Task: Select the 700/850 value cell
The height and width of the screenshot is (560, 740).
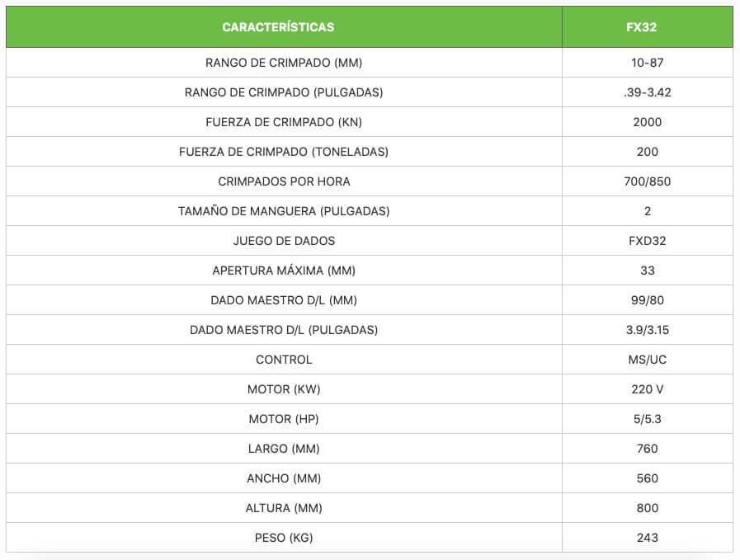Action: (648, 181)
